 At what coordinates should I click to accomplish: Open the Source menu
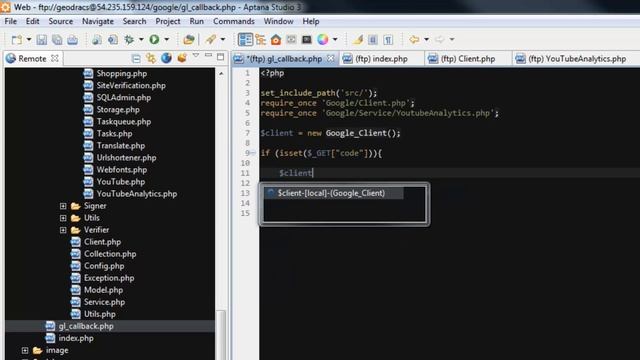pyautogui.click(x=60, y=21)
